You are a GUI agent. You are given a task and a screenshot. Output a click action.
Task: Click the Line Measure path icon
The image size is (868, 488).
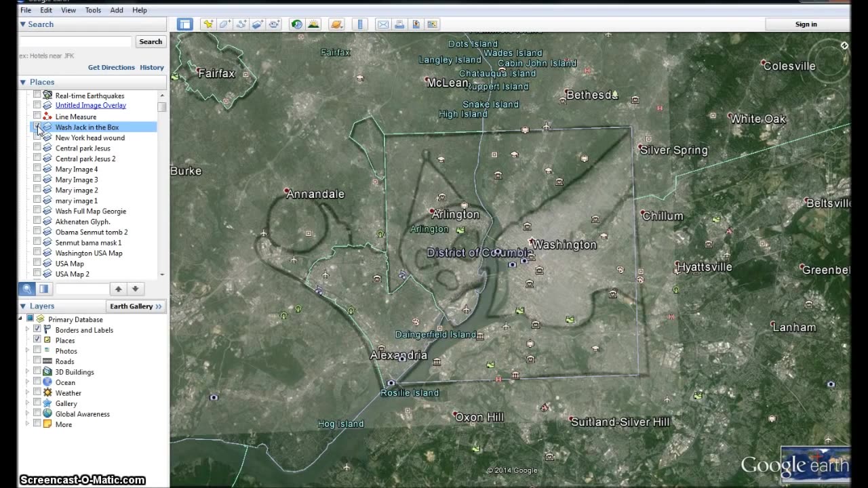point(47,117)
